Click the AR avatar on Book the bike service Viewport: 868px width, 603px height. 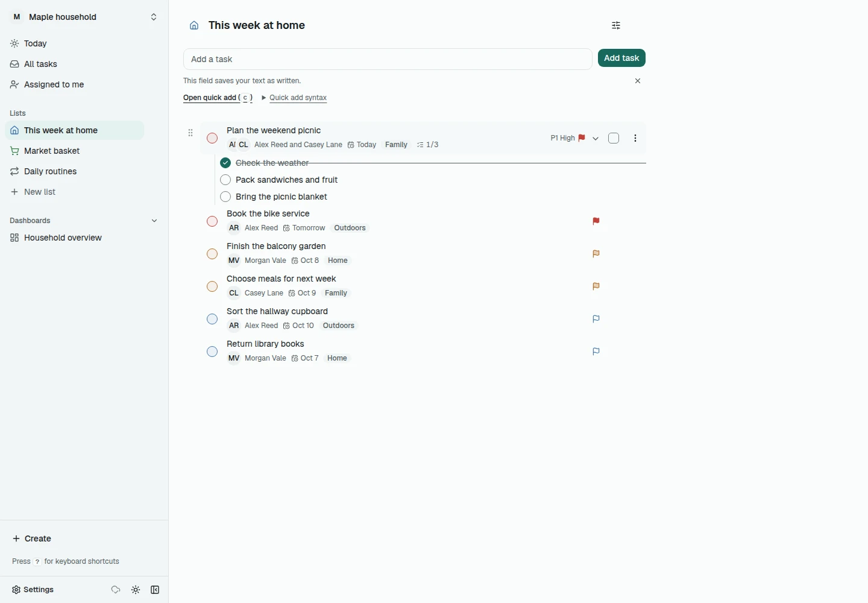point(234,228)
